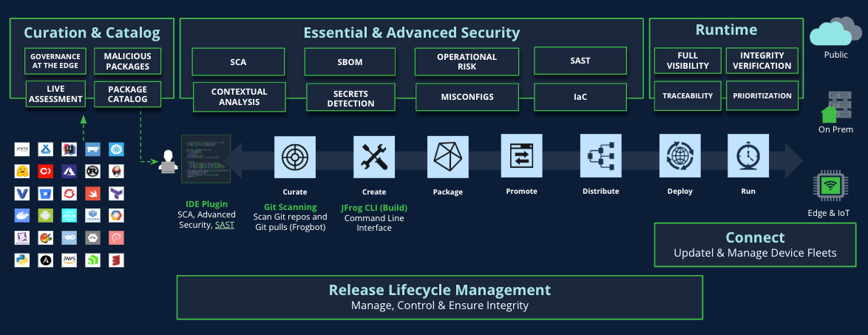868x335 pixels.
Task: Click the Kubernetes wheel logo
Action: [x=116, y=149]
